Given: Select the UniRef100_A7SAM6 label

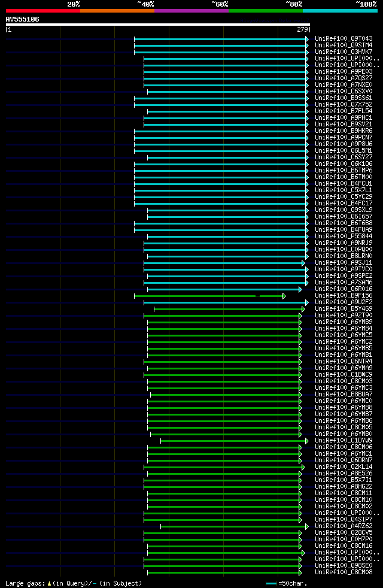Looking at the screenshot, I should pos(344,283).
